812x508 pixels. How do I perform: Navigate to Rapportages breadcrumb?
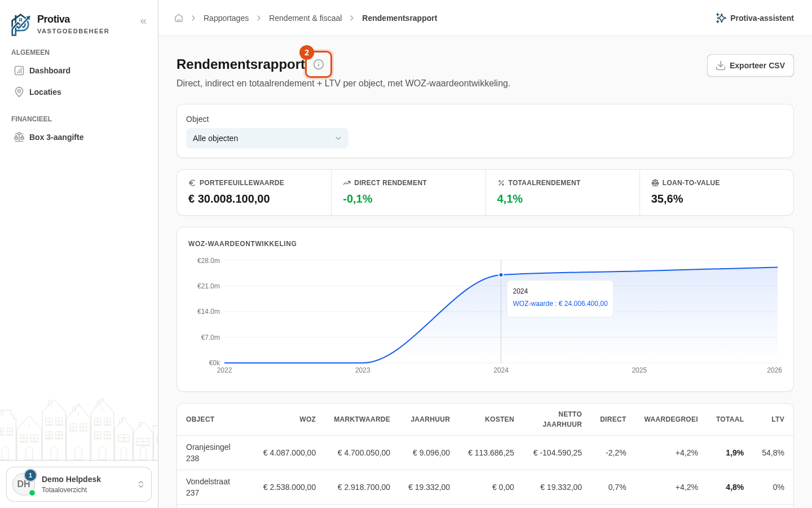[226, 18]
